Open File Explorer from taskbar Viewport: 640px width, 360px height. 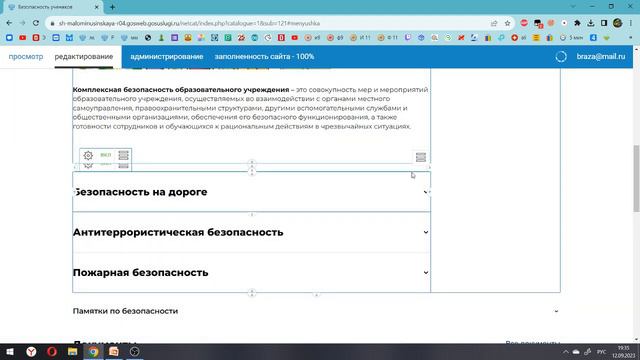pyautogui.click(x=73, y=351)
